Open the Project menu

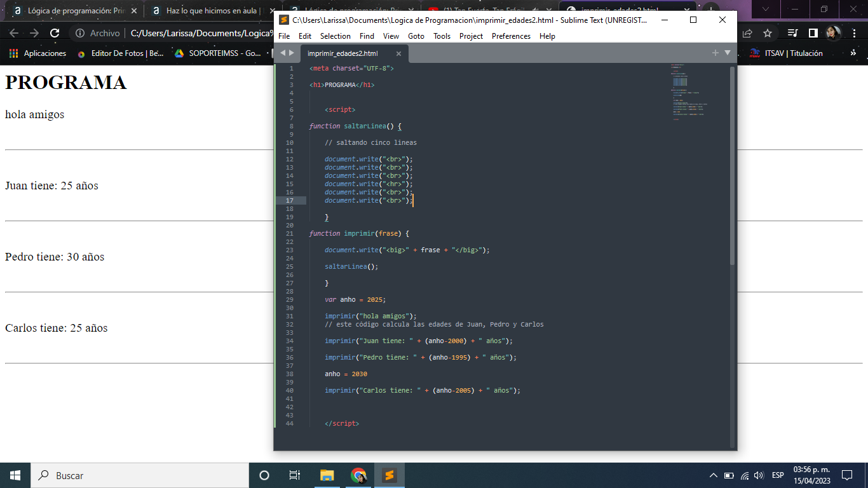coord(471,36)
